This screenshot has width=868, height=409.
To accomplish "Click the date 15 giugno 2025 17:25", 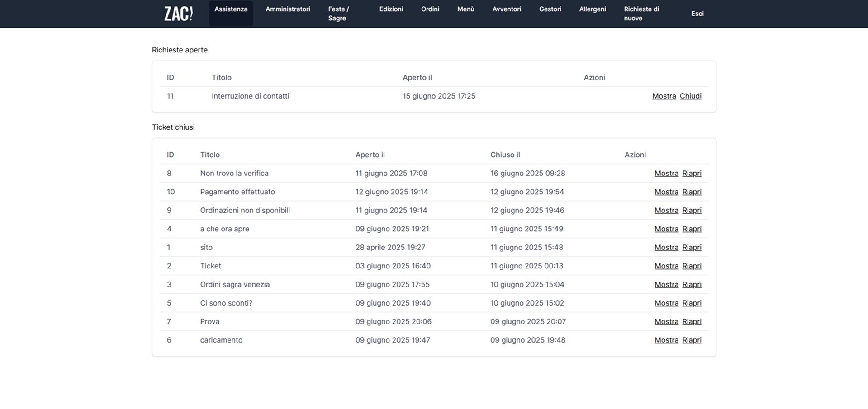I will (x=439, y=96).
